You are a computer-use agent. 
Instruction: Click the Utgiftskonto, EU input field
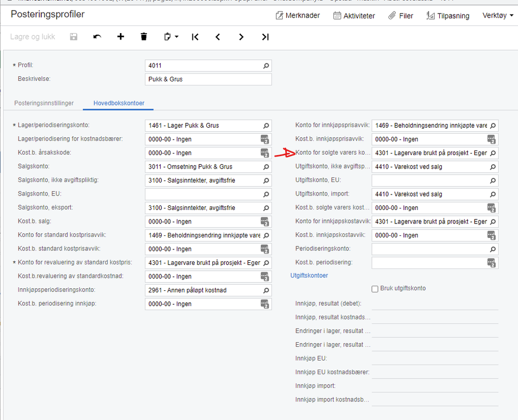pos(435,180)
